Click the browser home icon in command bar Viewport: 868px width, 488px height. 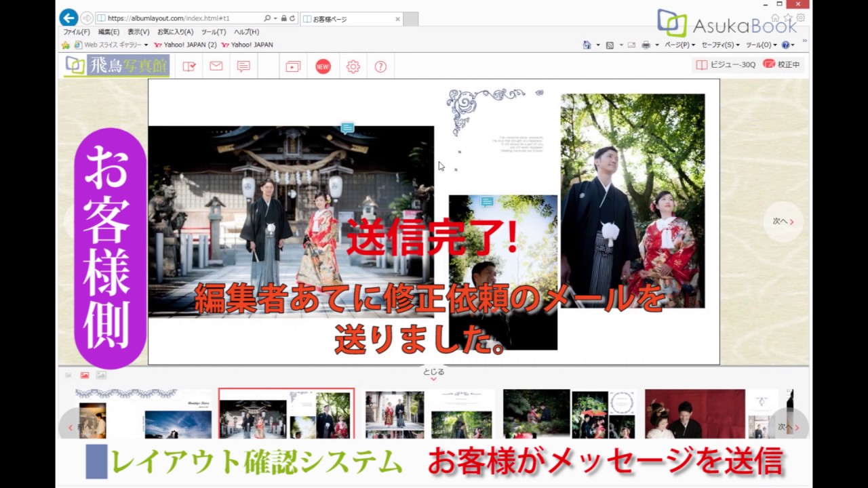coord(587,45)
